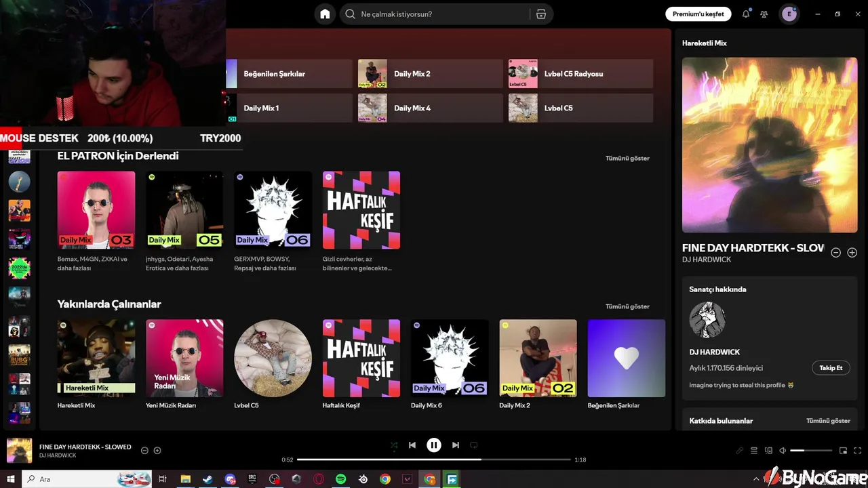Screen dimensions: 868x488
Task: Toggle shuffle in the player controls
Action: (394, 445)
